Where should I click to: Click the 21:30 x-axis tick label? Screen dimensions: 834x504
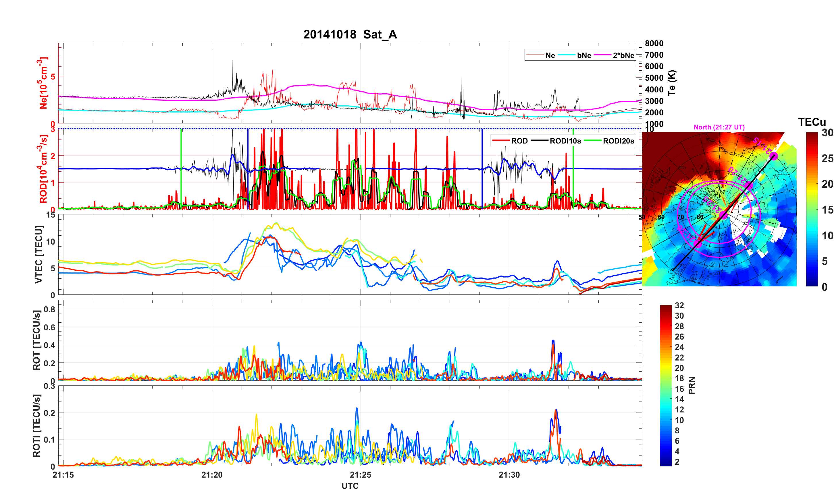(x=509, y=475)
